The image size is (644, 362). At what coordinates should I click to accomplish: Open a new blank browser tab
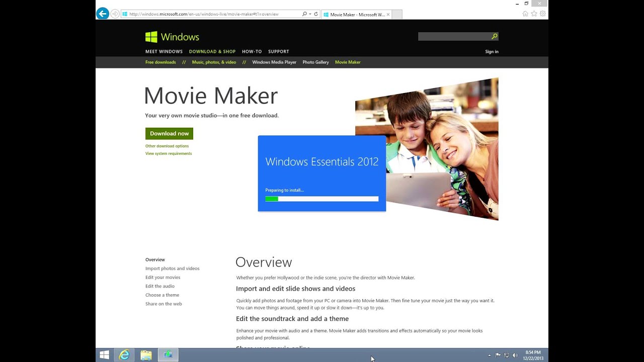pos(396,15)
